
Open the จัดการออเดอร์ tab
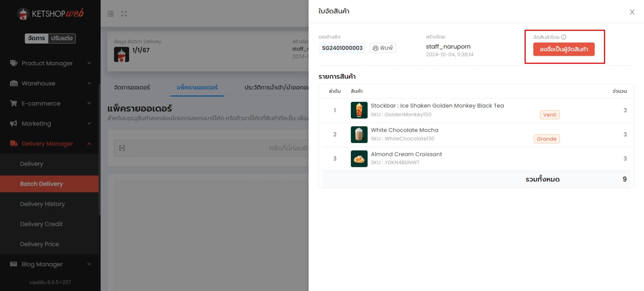tap(132, 87)
